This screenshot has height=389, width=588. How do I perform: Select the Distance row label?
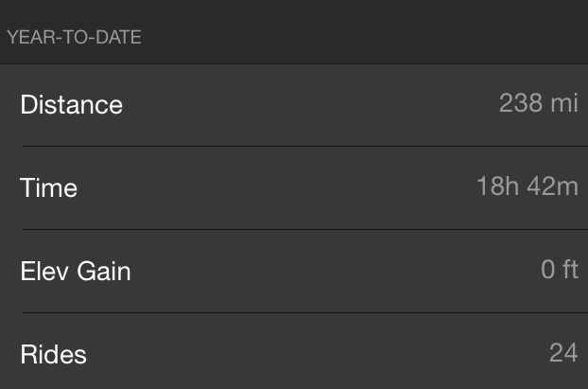[x=71, y=104]
